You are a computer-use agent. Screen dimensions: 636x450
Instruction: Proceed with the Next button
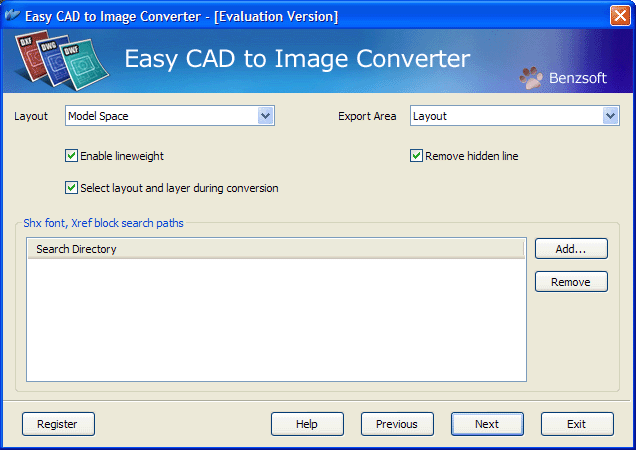pyautogui.click(x=487, y=424)
